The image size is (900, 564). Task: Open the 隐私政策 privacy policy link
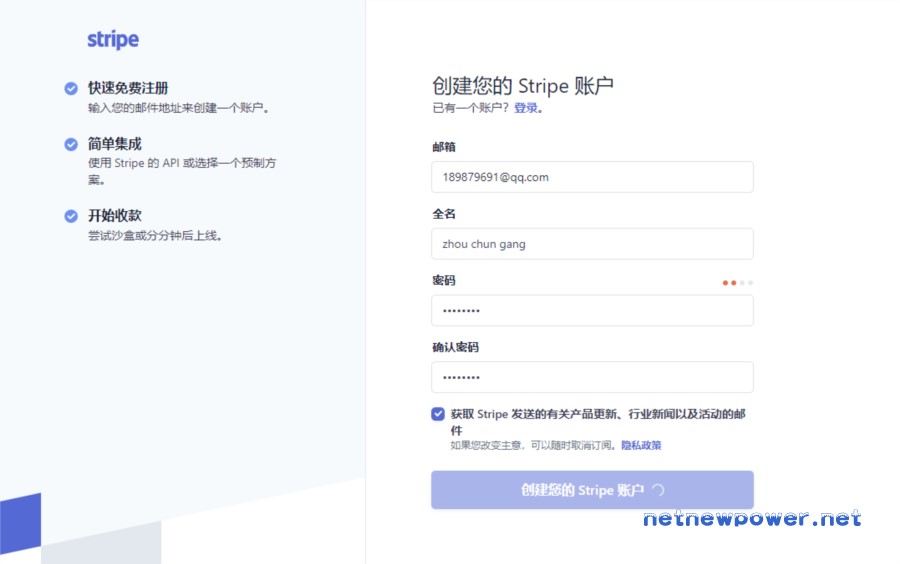pos(641,445)
